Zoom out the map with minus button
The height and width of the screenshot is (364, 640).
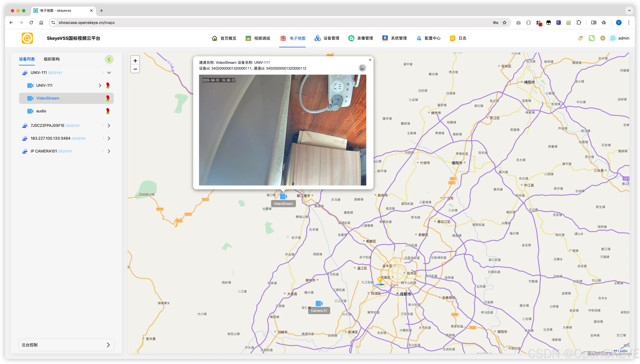pyautogui.click(x=135, y=69)
